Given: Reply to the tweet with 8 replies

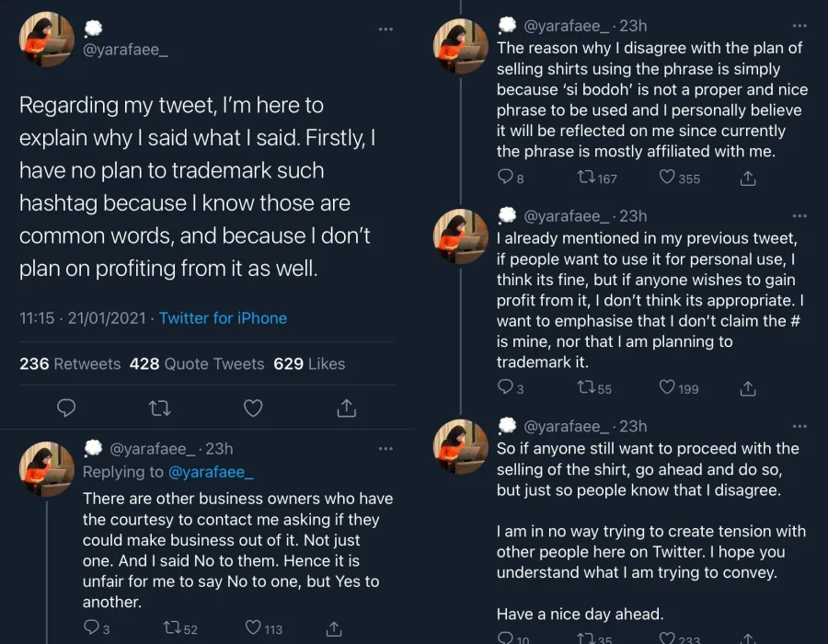Looking at the screenshot, I should tap(505, 178).
